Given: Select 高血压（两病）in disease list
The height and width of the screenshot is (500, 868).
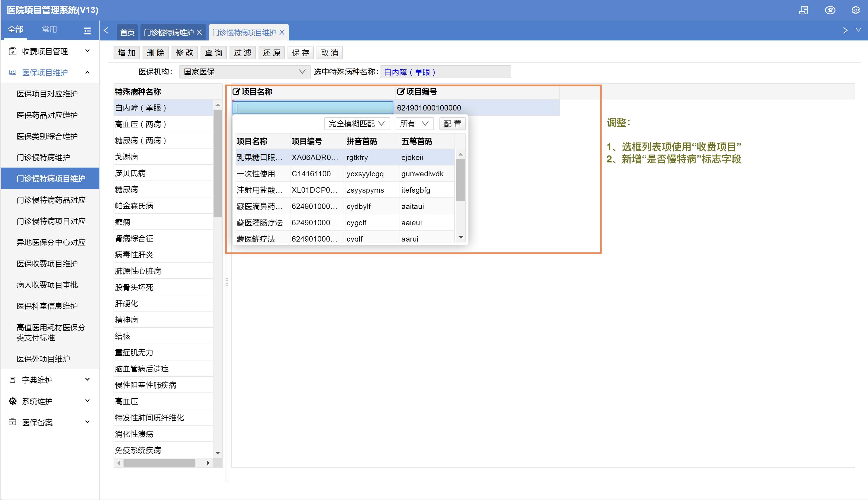Looking at the screenshot, I should [141, 124].
